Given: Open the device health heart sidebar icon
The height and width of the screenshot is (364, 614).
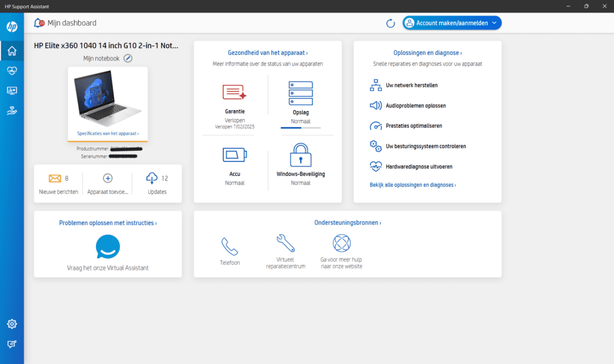Looking at the screenshot, I should (12, 71).
